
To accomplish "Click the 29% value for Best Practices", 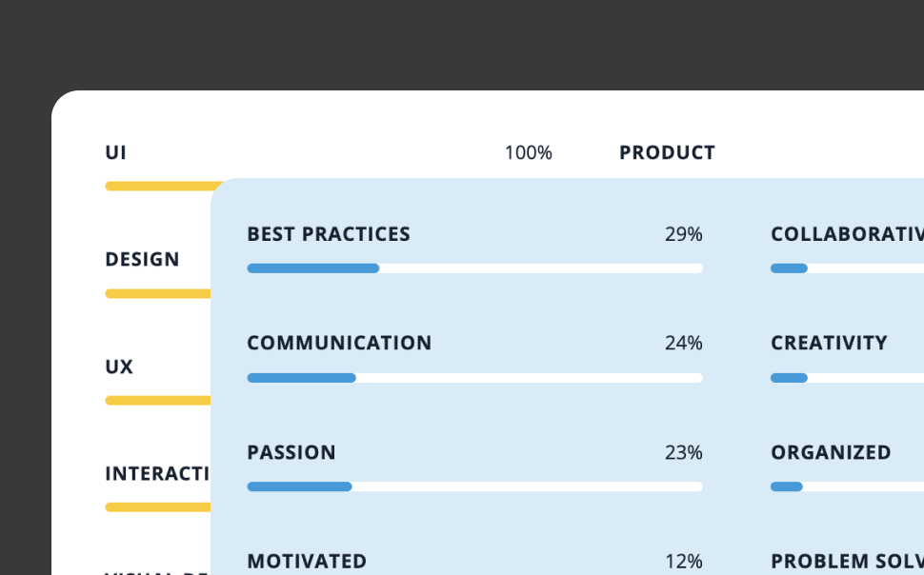I will pyautogui.click(x=683, y=234).
